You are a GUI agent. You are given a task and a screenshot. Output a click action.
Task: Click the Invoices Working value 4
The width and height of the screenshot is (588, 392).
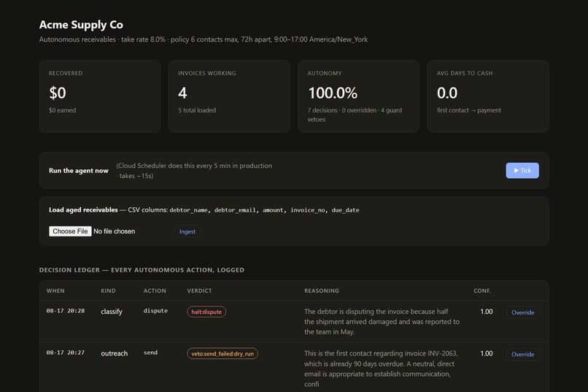point(182,93)
